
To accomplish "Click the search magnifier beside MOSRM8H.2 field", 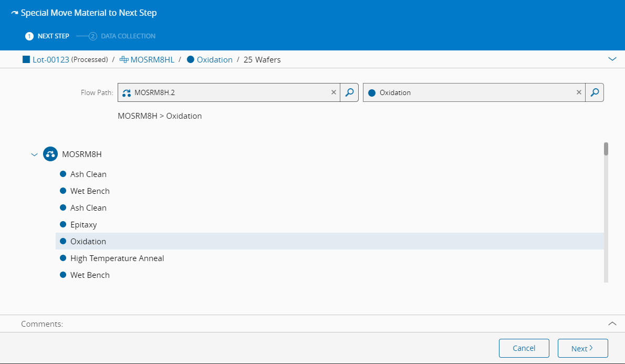I will (349, 92).
